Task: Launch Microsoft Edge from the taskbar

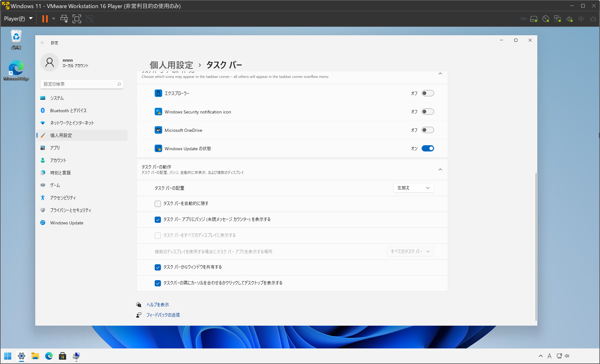Action: tap(49, 356)
